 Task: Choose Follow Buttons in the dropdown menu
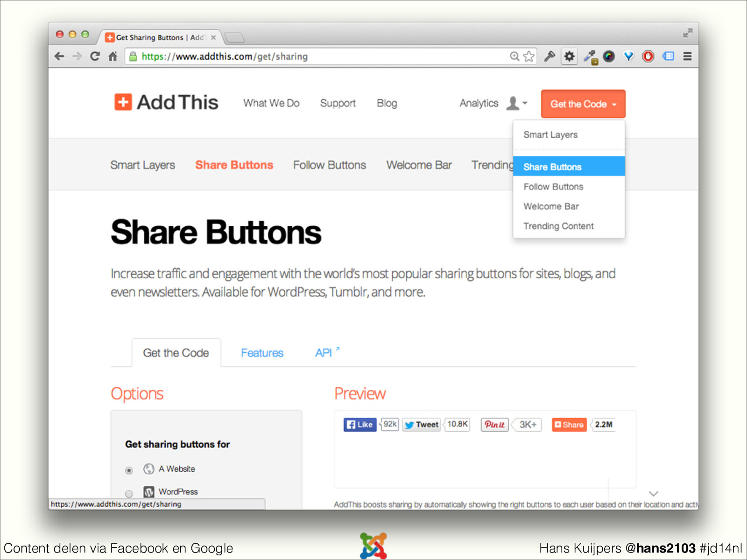(569, 187)
